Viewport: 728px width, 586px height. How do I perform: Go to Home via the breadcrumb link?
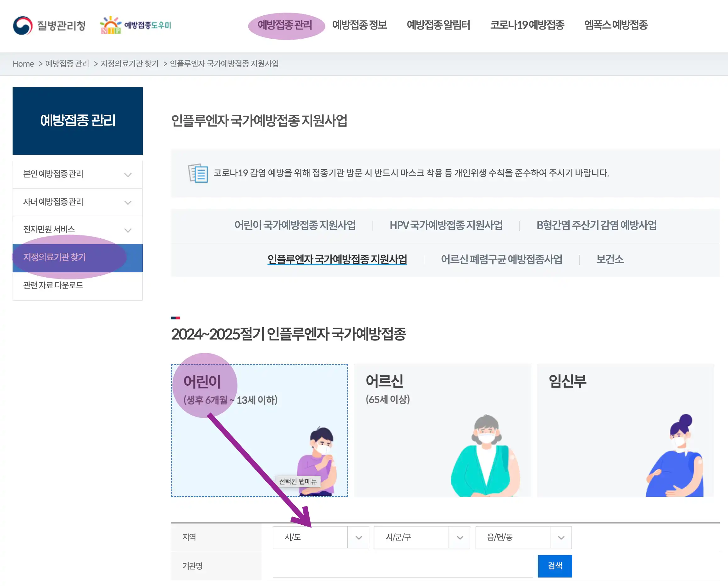coord(23,64)
